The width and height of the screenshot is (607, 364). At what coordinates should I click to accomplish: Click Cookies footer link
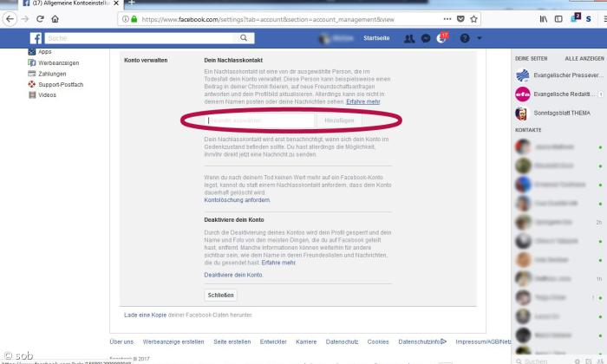pos(378,342)
